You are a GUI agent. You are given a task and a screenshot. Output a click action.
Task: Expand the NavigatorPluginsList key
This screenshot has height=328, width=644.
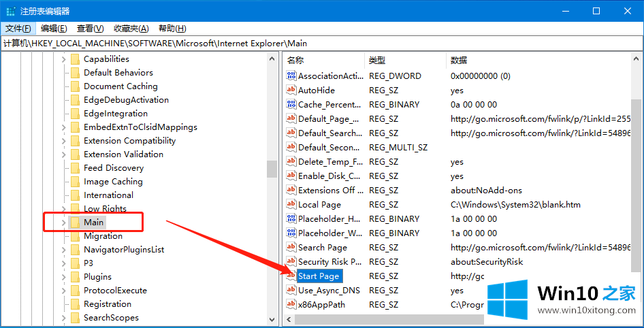click(x=64, y=250)
